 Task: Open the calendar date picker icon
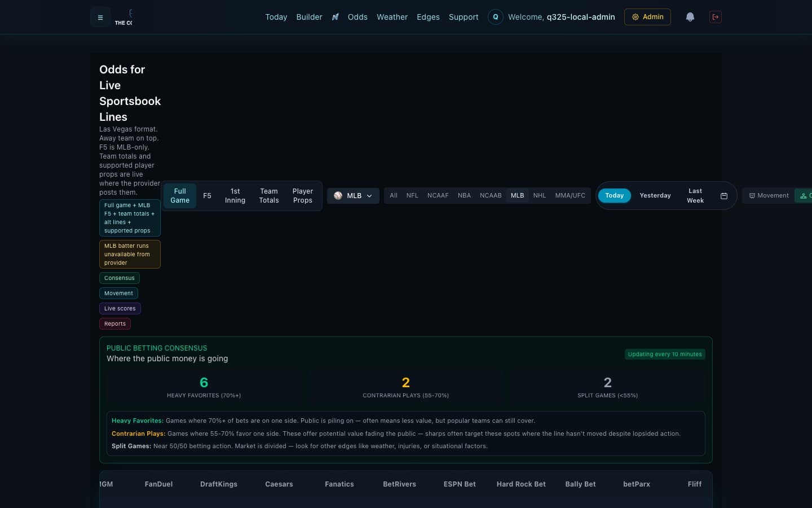tap(724, 196)
